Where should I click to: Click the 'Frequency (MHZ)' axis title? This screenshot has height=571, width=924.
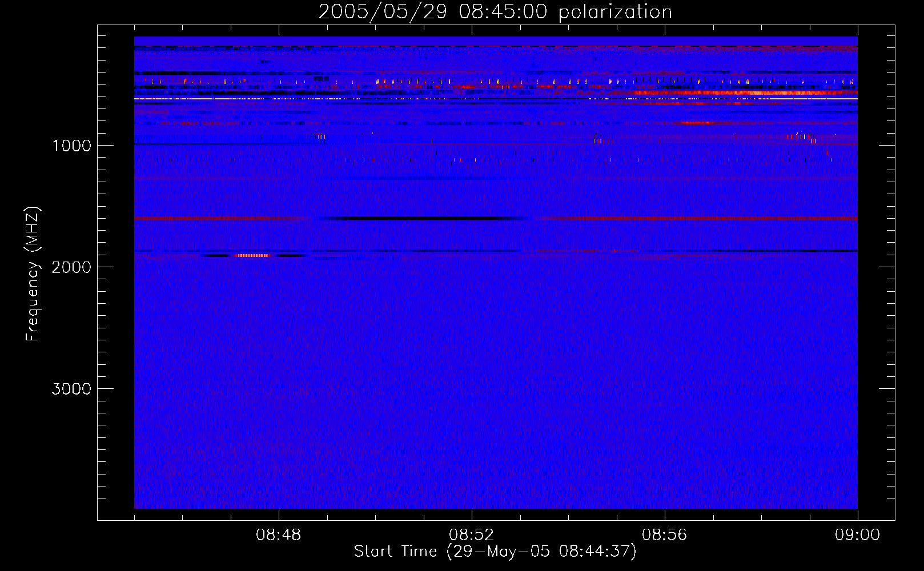click(32, 274)
